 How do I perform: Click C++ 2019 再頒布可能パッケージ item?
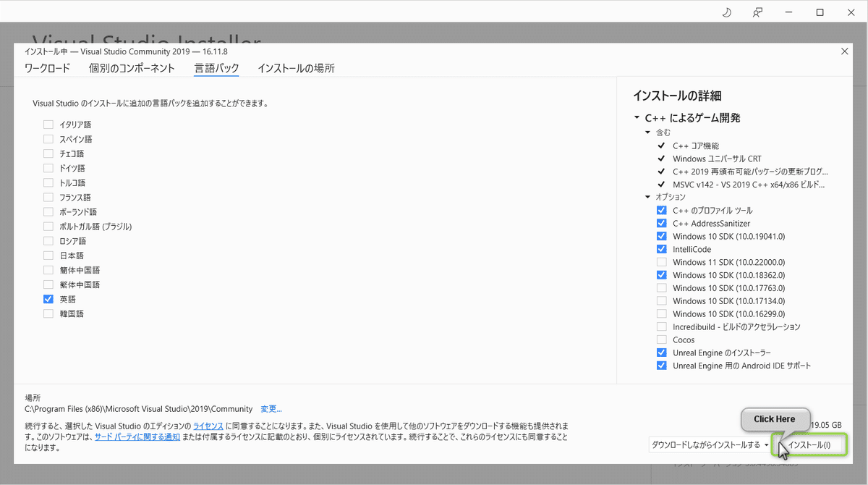point(750,172)
